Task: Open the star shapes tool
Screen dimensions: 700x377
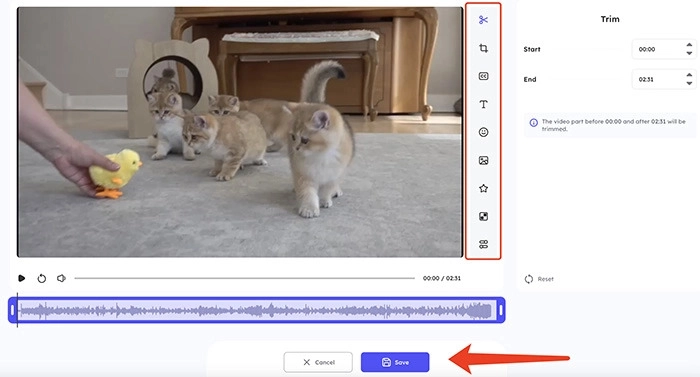Action: tap(483, 188)
